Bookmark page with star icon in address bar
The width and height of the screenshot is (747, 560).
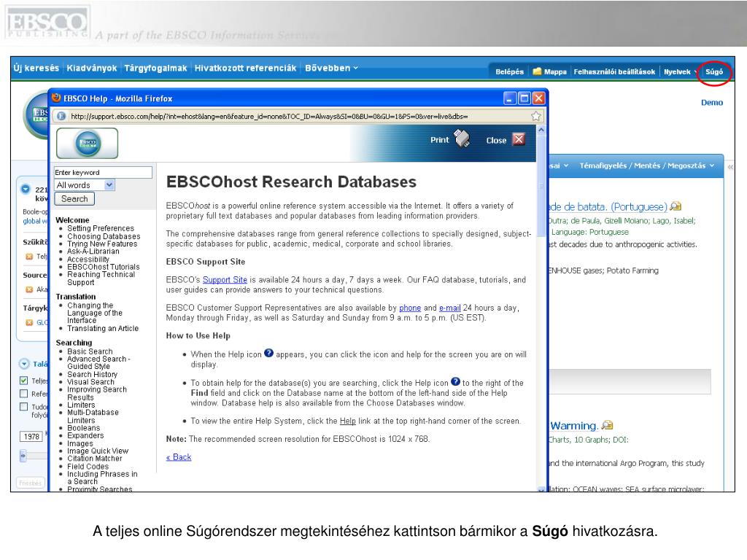tap(536, 116)
